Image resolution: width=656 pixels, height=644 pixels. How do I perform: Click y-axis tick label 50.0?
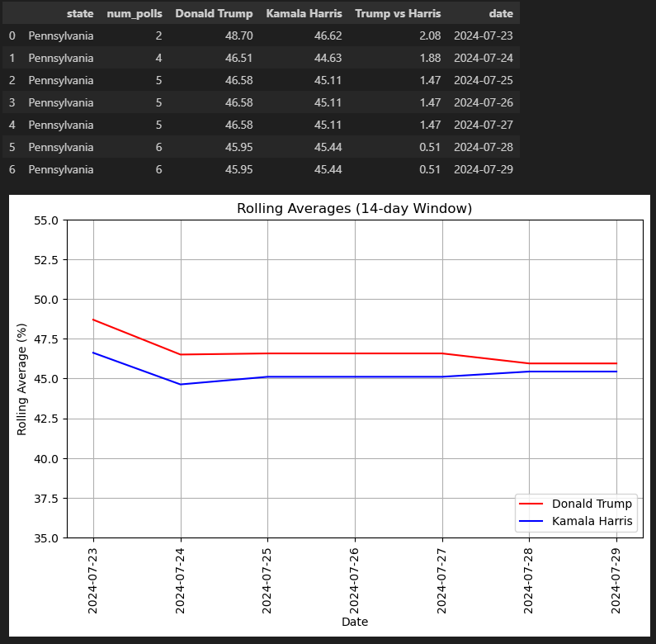click(46, 300)
